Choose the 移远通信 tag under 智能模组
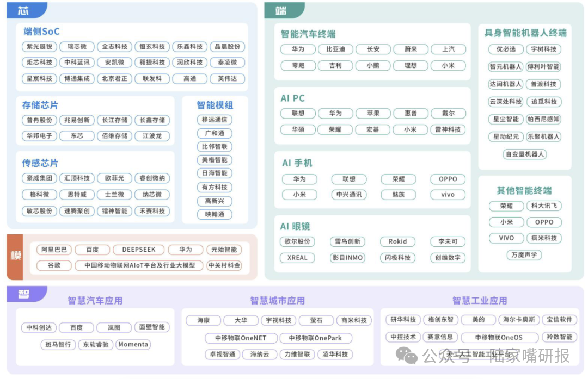588x379 pixels. [x=215, y=120]
